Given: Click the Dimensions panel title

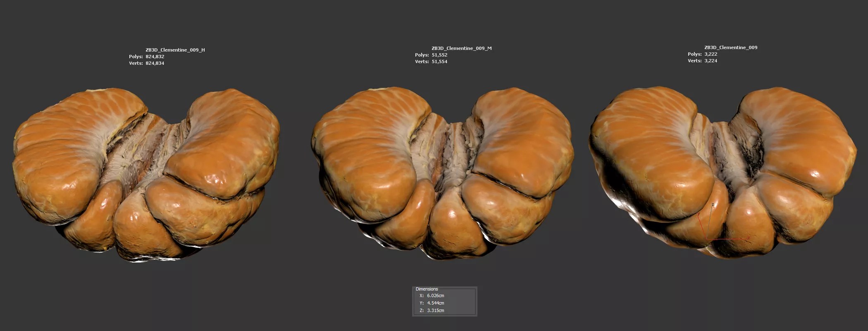Looking at the screenshot, I should tap(427, 289).
